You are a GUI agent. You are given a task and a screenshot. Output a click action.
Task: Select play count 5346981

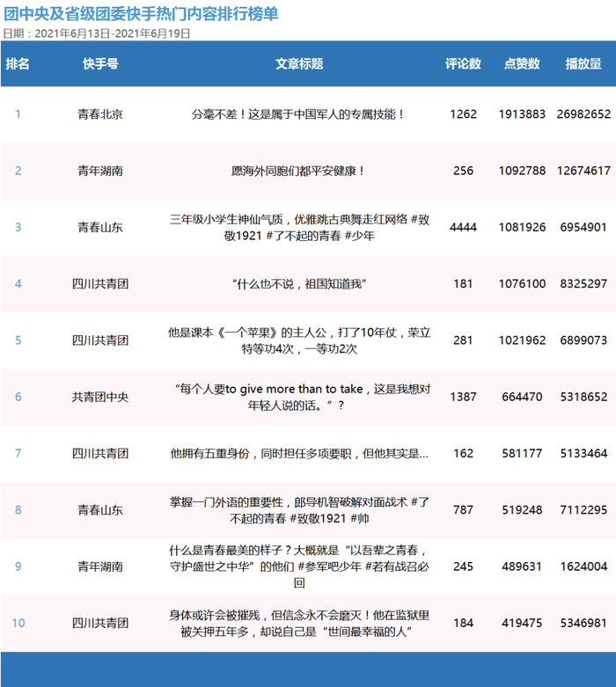583,623
